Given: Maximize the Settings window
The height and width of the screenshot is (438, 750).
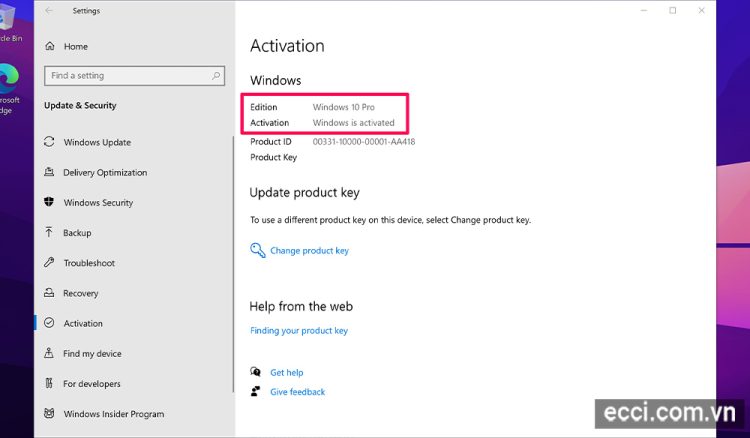Looking at the screenshot, I should 673,10.
